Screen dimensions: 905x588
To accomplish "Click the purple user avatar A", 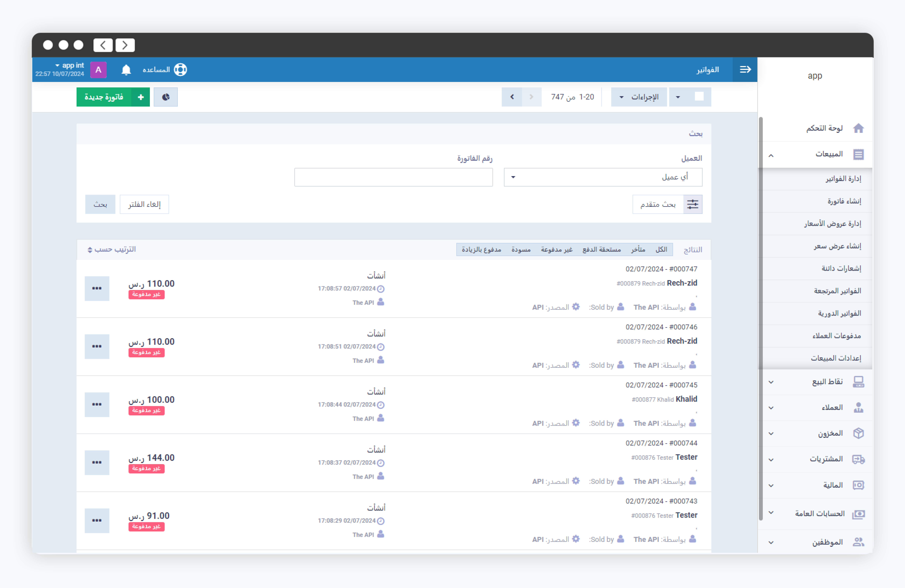I will click(x=98, y=70).
